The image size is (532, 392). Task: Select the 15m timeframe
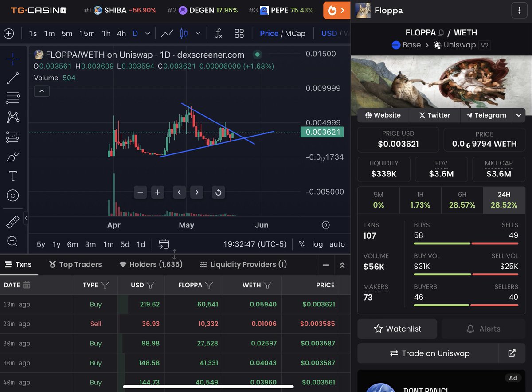coord(87,33)
